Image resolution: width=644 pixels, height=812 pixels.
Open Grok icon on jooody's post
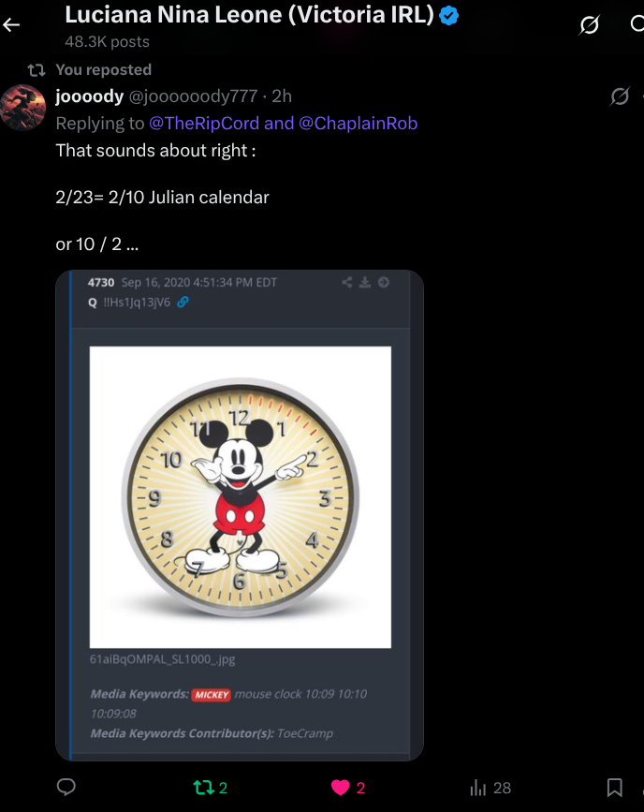click(x=620, y=96)
